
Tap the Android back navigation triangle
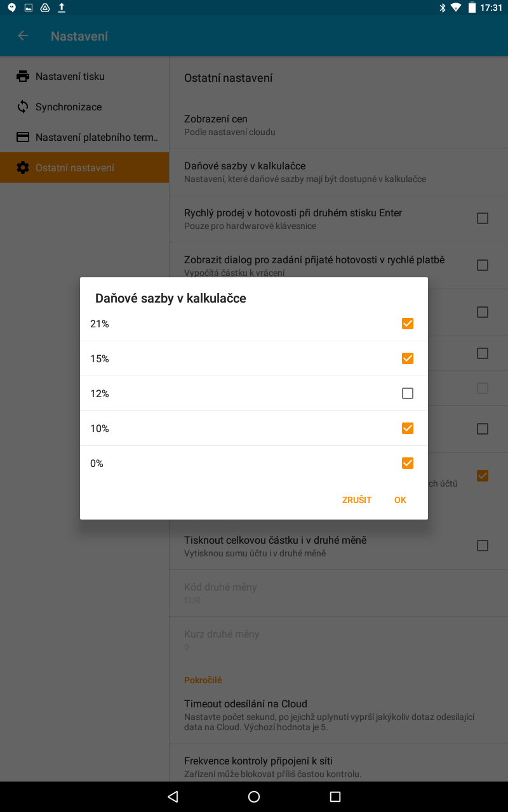[x=173, y=797]
